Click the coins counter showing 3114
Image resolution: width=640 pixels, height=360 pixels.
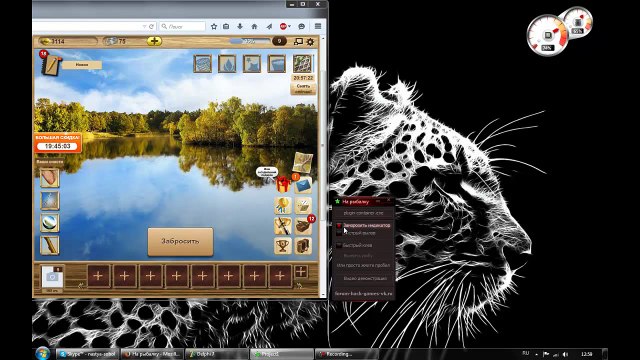67,41
